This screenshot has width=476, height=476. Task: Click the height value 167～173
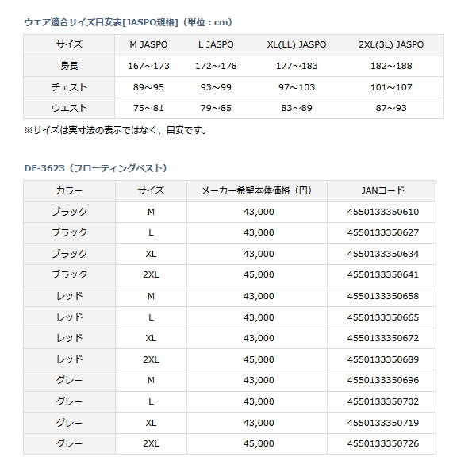tap(148, 66)
